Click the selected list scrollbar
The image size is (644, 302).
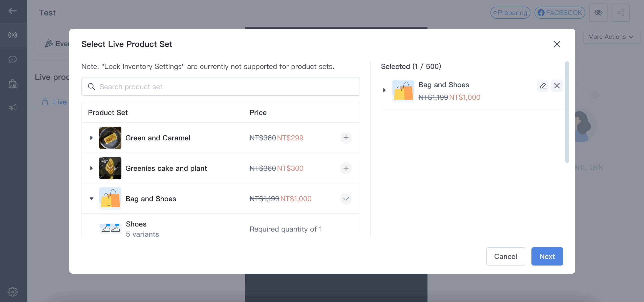click(x=567, y=112)
